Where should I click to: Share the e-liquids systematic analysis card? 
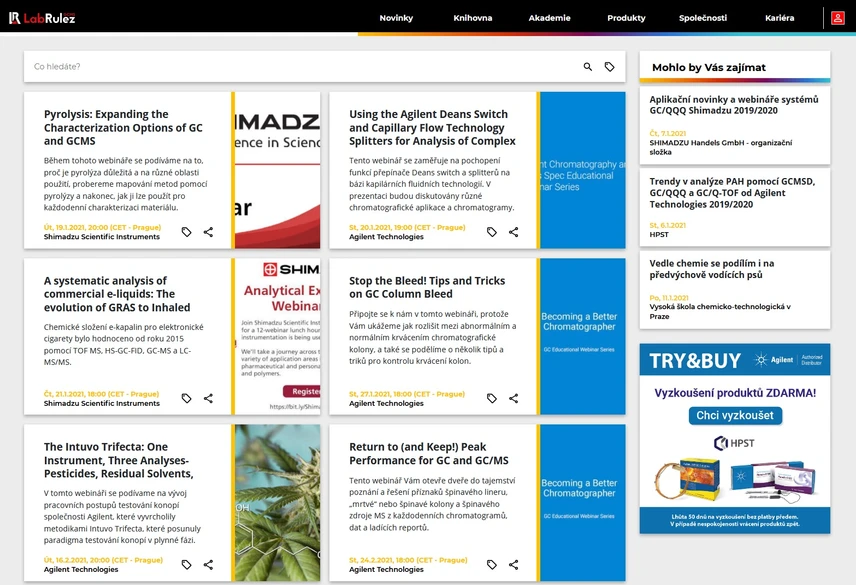(x=209, y=398)
